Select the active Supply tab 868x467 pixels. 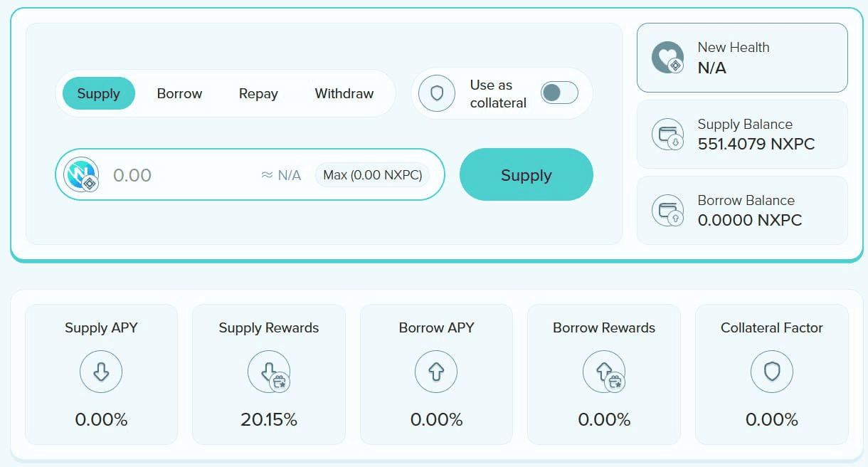(x=98, y=93)
